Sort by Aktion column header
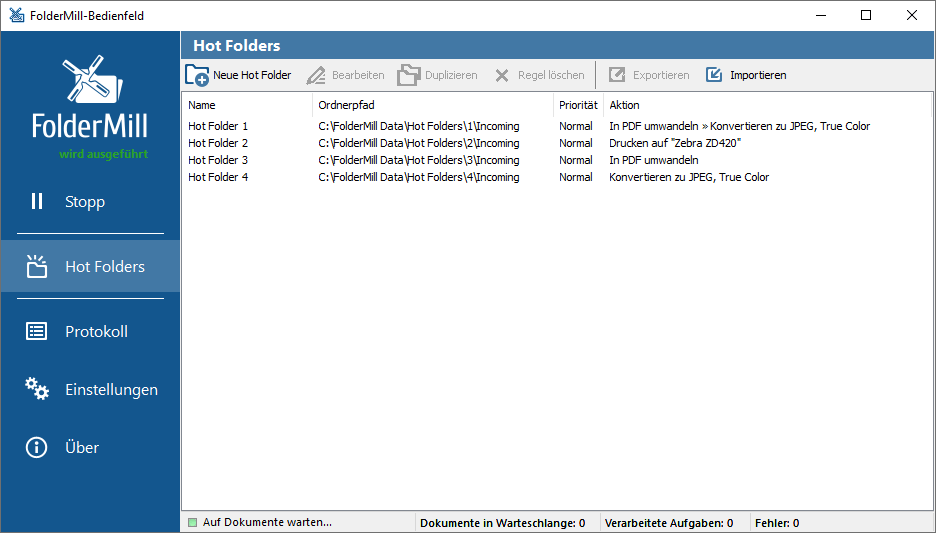The height and width of the screenshot is (533, 936). point(767,105)
